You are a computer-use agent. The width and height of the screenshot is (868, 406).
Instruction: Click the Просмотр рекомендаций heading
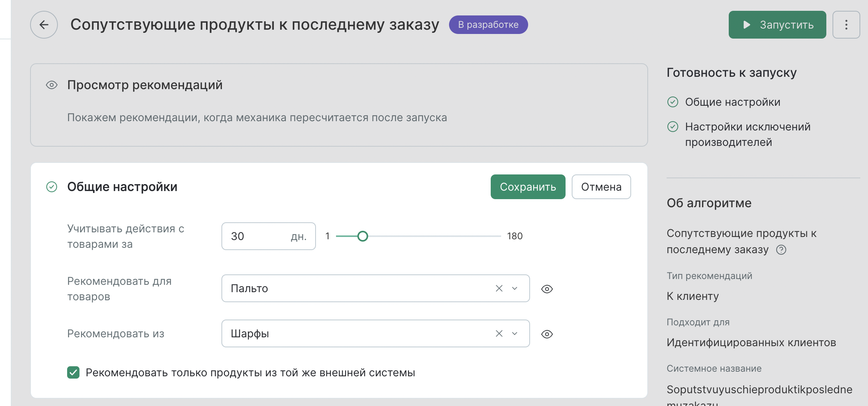[145, 85]
